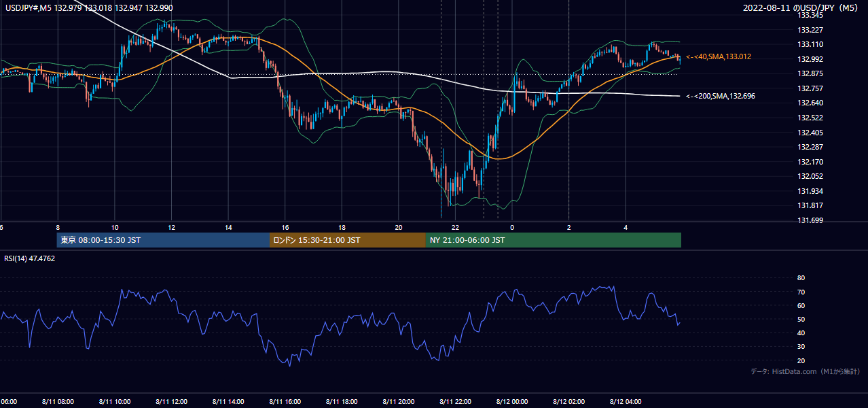Click the 東京 08:00-15:30 JST session bar
This screenshot has height=408, width=868.
click(163, 240)
